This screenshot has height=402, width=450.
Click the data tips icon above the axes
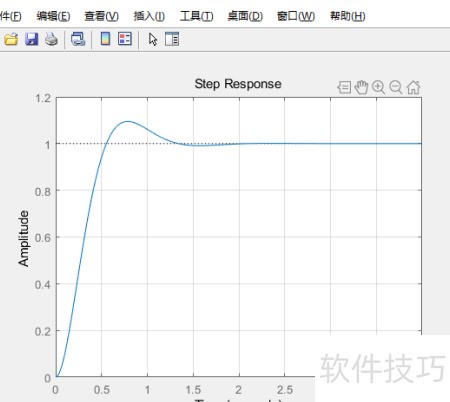344,88
